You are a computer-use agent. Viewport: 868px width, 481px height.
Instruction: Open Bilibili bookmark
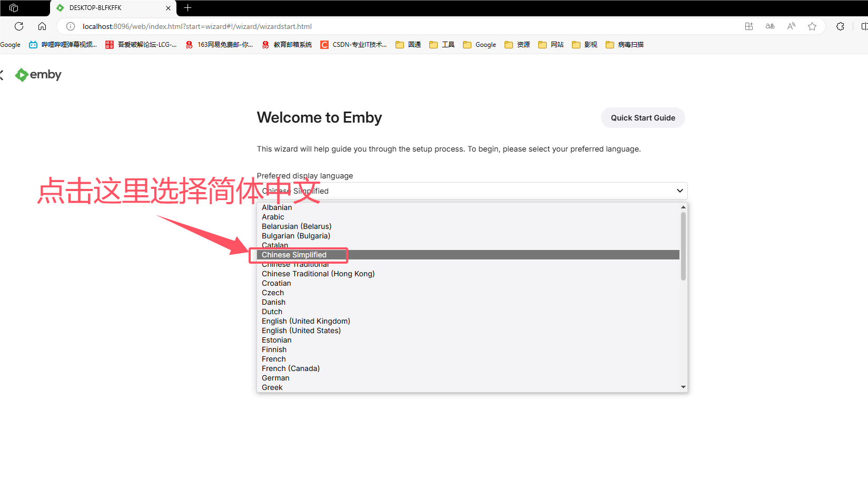point(63,45)
